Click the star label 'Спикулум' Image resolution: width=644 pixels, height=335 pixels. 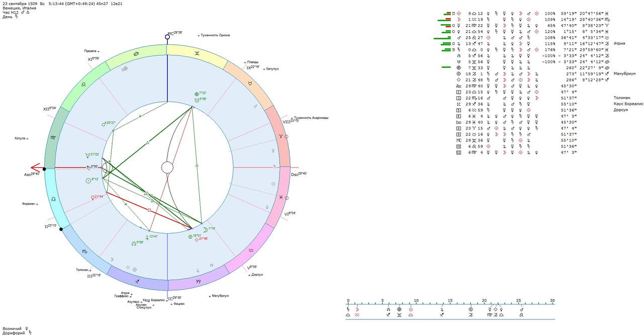tap(144, 307)
